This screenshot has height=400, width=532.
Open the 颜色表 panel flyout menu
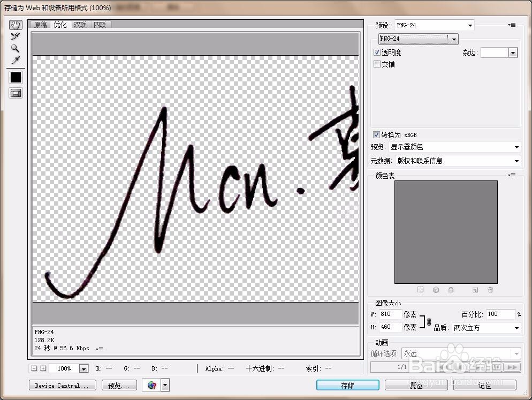(x=512, y=175)
